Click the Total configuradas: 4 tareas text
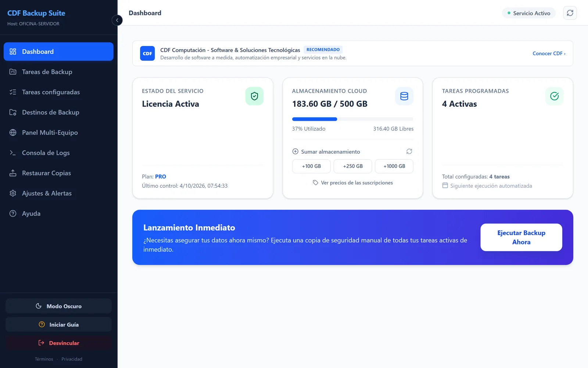 476,177
